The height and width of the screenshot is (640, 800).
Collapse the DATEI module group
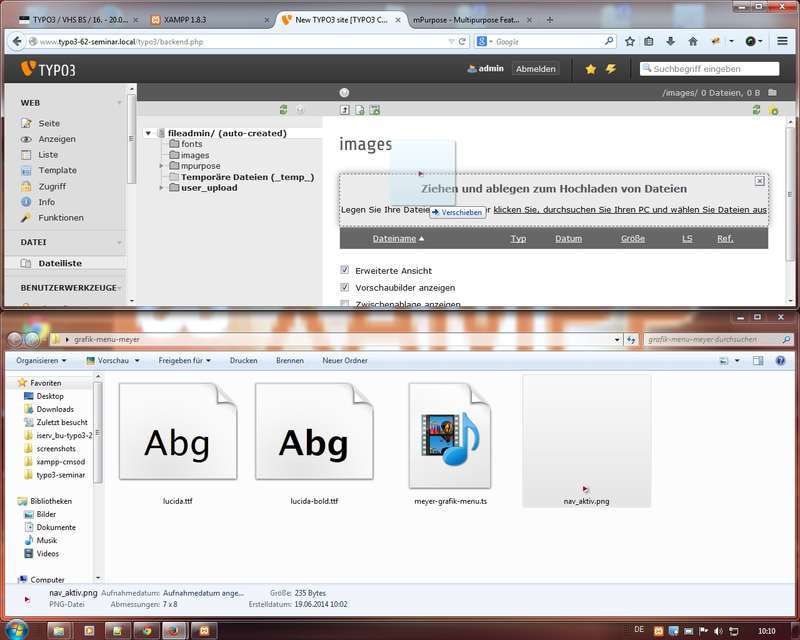119,242
